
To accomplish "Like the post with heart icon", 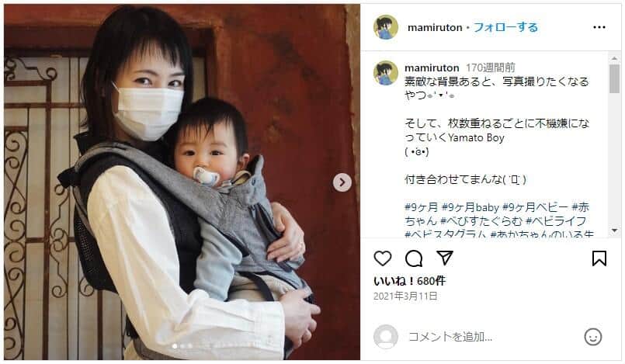I will [383, 258].
